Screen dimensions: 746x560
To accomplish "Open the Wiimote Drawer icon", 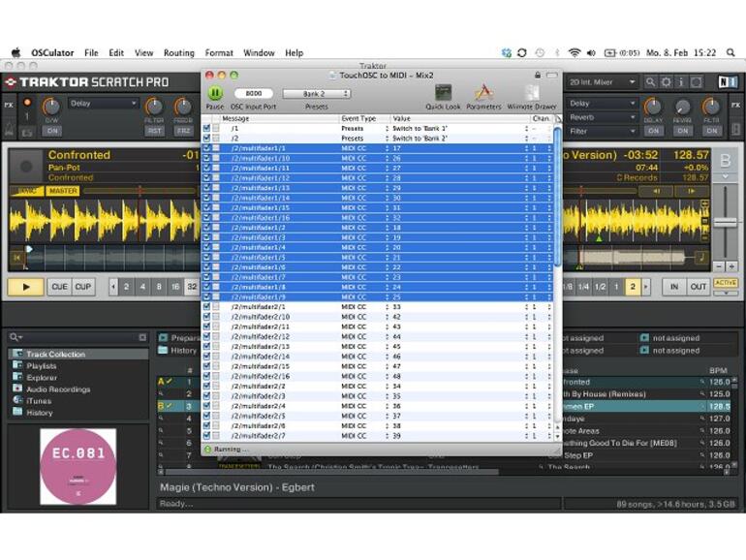I will point(532,93).
